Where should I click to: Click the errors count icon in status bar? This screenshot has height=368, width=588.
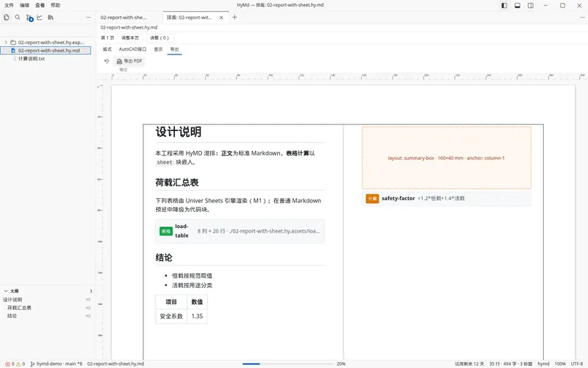point(7,364)
